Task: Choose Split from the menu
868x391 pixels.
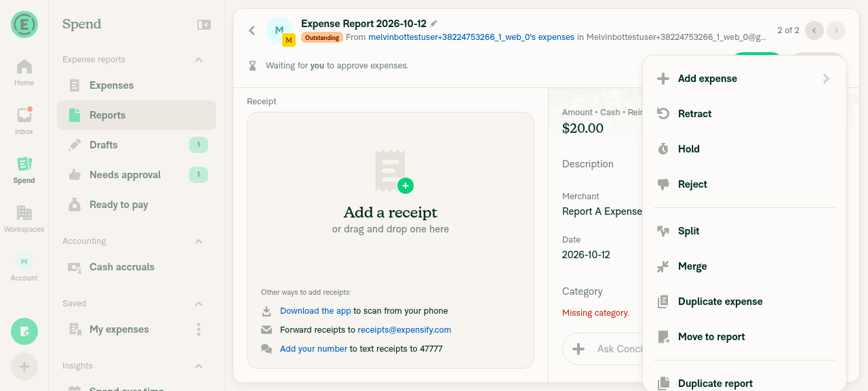Action: coord(745,231)
